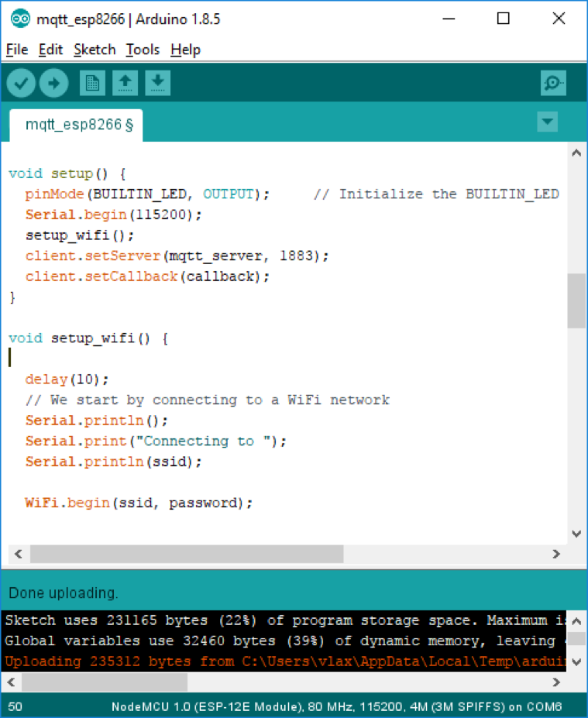Click the 'Initialize the BUILTIN_LED' comment

(436, 194)
